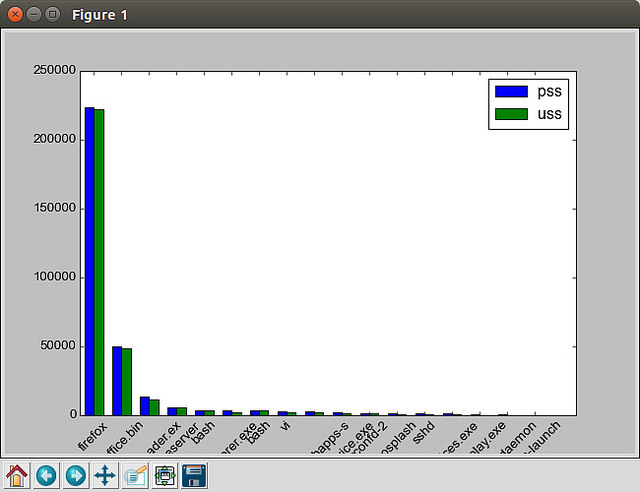Click the 'uss' legend label text
640x492 pixels.
tap(549, 115)
